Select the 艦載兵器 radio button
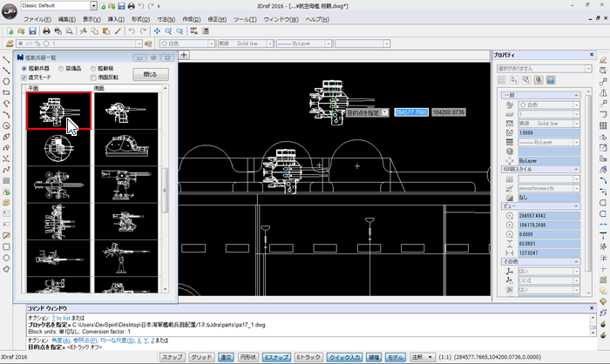Viewport: 610px width, 364px height. coord(24,69)
